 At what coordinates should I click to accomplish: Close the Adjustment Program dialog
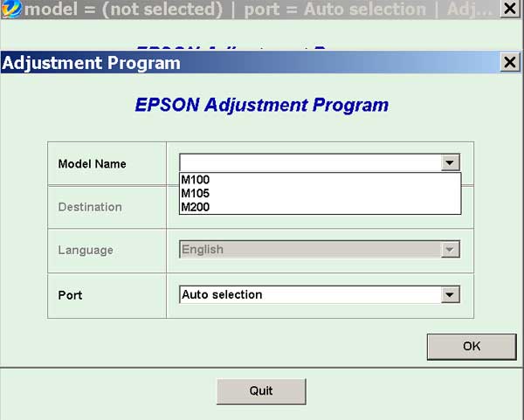pos(510,62)
